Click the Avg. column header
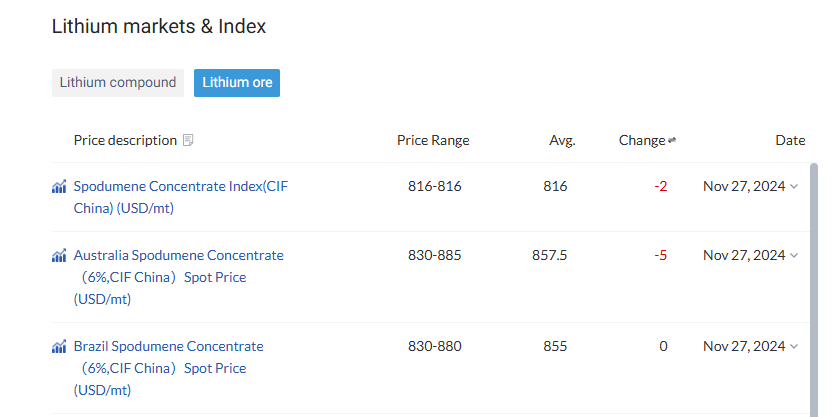This screenshot has height=417, width=832. point(562,140)
